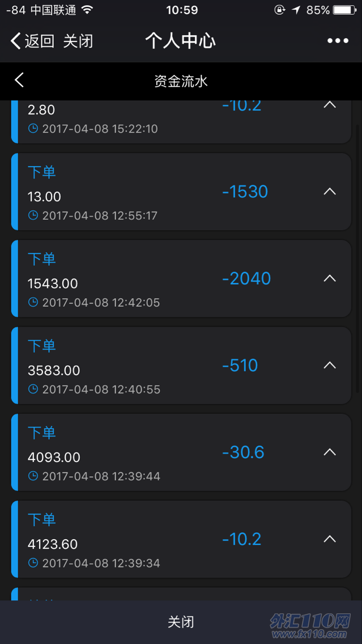This screenshot has width=362, height=644.
Task: Collapse the -30.6 transaction entry
Action: coord(330,452)
